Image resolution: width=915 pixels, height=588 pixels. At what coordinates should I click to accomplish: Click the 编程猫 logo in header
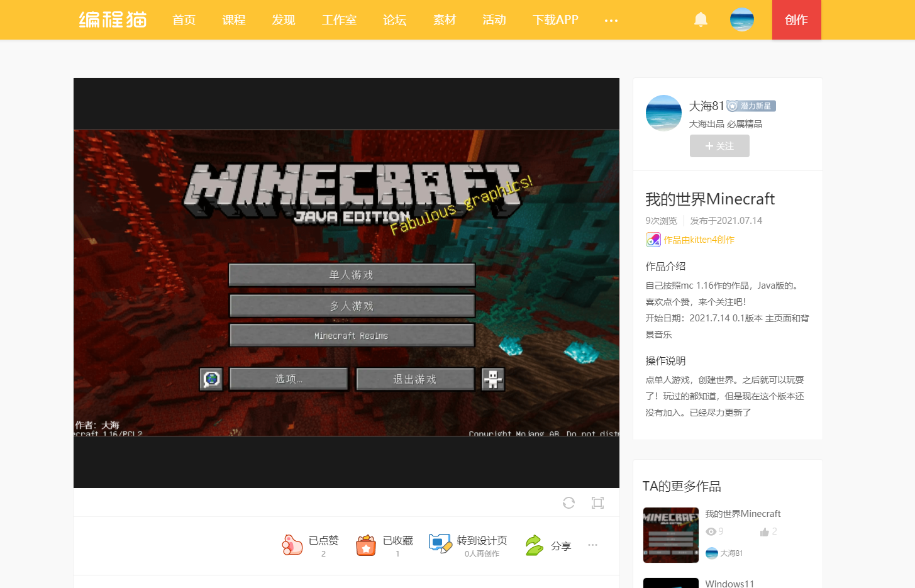point(113,19)
